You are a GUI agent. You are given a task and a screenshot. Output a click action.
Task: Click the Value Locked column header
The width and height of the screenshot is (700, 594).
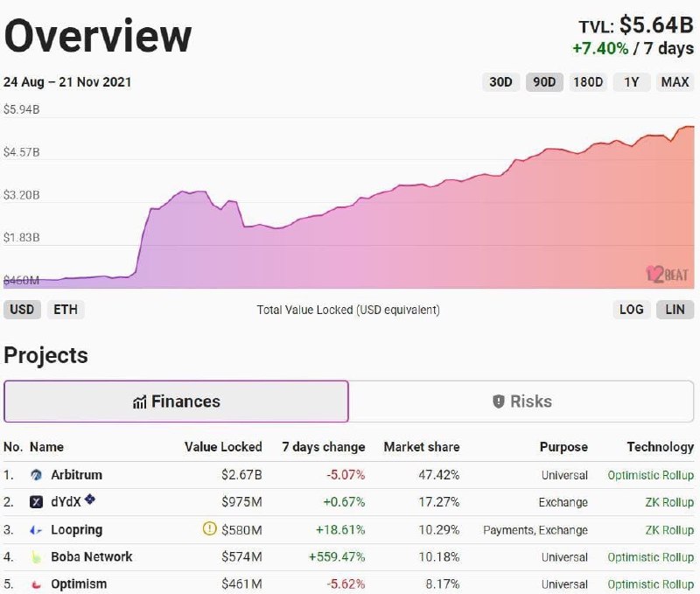[223, 447]
